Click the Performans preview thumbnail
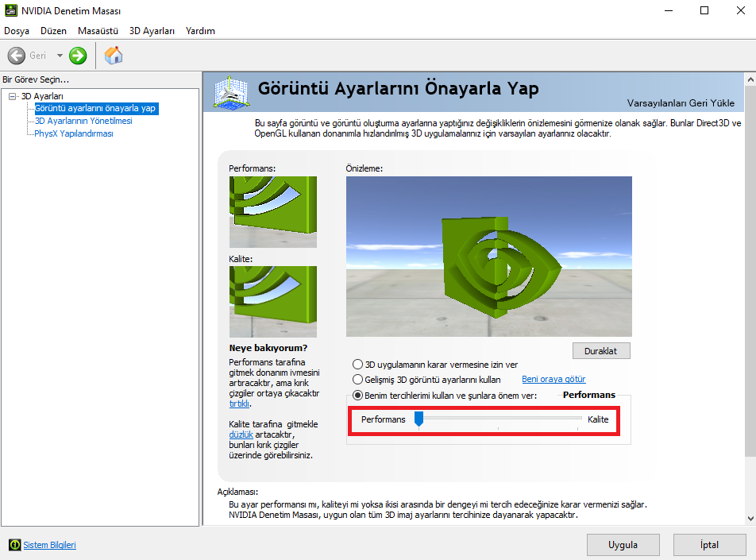Screen dimensions: 756x560 tap(273, 212)
